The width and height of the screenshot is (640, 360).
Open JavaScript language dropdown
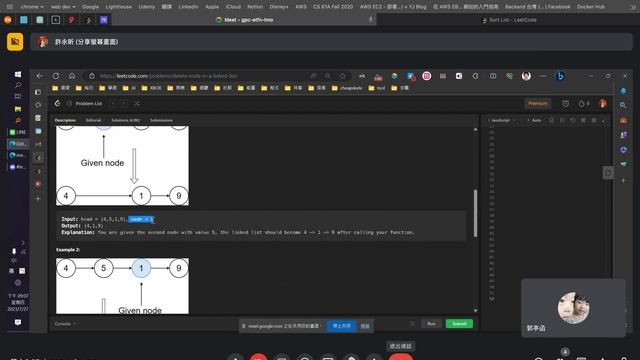point(502,120)
